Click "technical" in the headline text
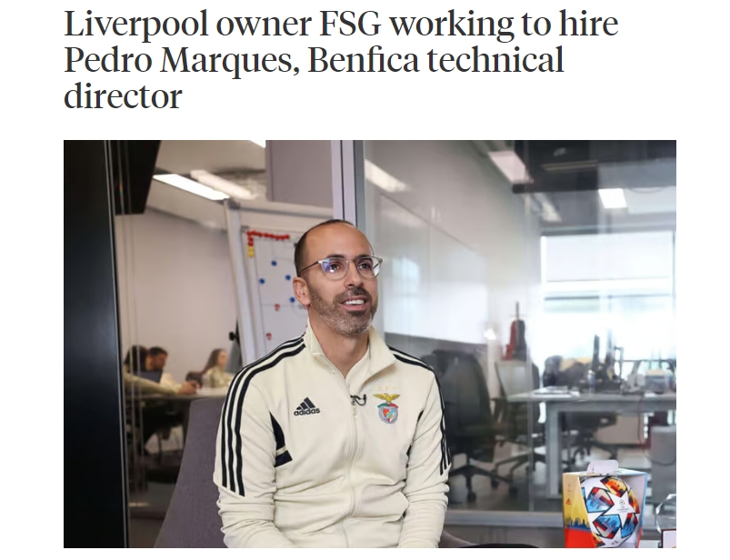Image resolution: width=730 pixels, height=560 pixels. pyautogui.click(x=495, y=59)
